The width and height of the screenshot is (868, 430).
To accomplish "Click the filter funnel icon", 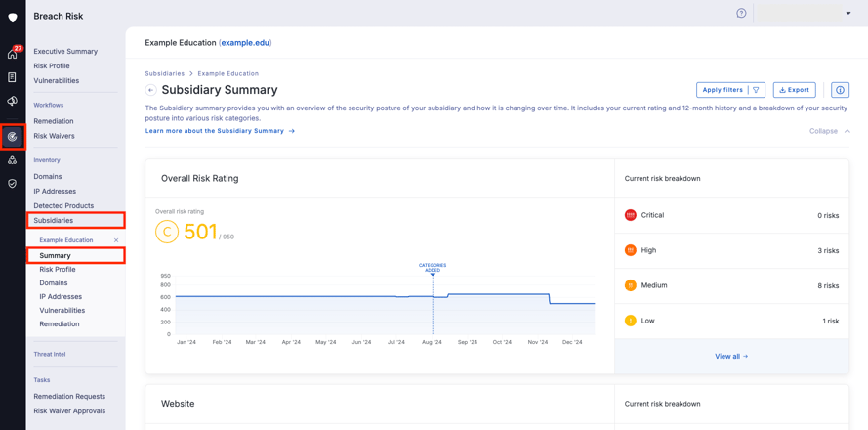I will tap(756, 90).
